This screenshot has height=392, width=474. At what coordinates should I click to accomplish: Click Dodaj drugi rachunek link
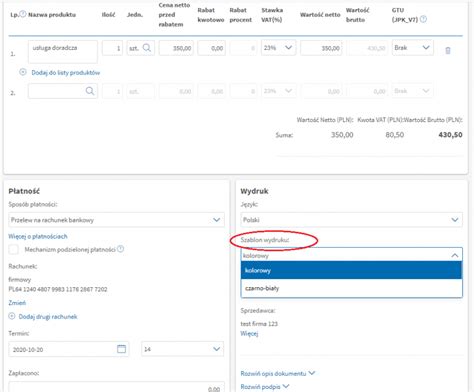tap(48, 316)
